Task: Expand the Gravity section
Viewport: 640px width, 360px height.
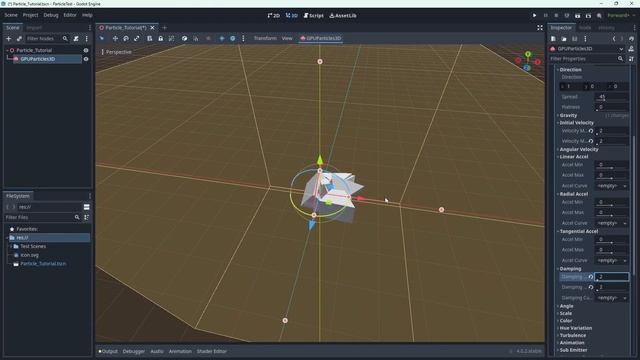Action: pos(568,116)
